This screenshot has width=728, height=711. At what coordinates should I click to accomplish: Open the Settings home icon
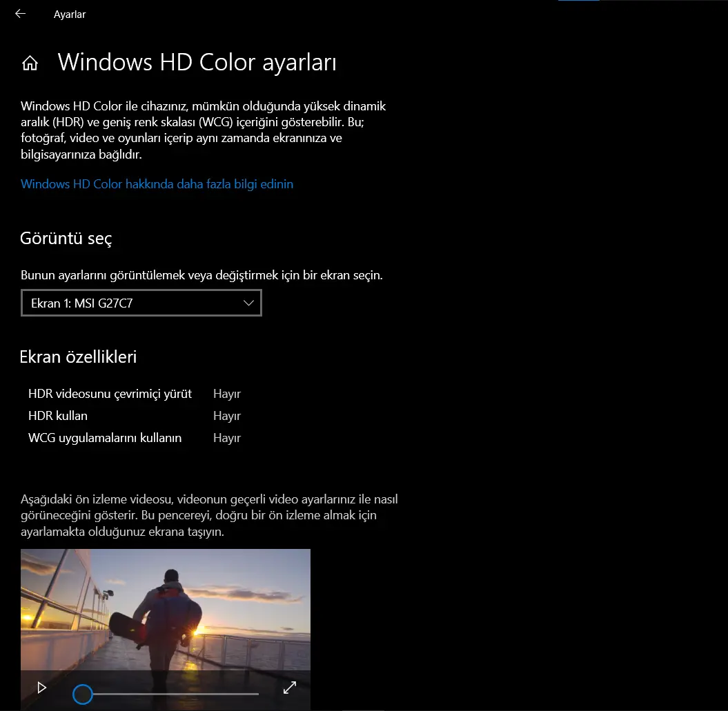tap(30, 63)
